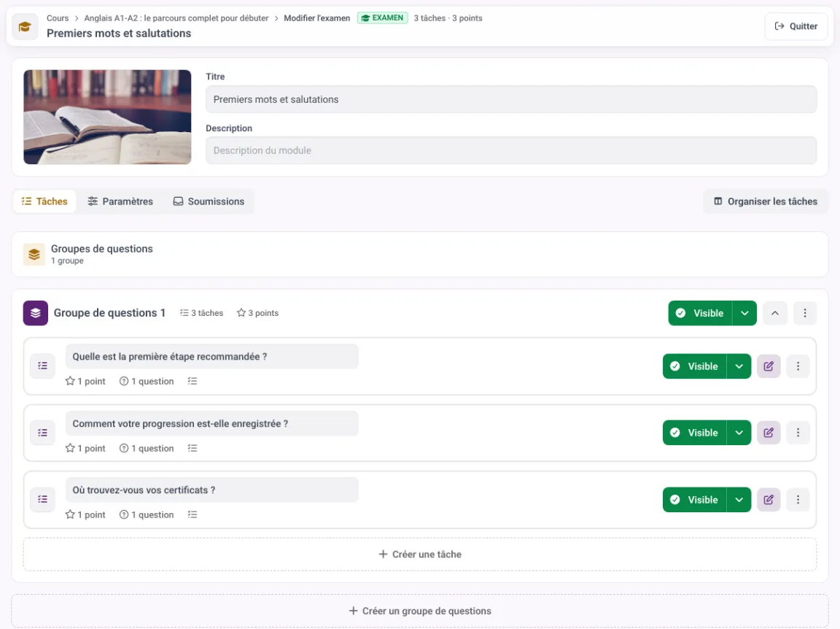Edit the 'Comment votre progression est-elle enregistrée' task
The image size is (840, 629).
pyautogui.click(x=769, y=433)
